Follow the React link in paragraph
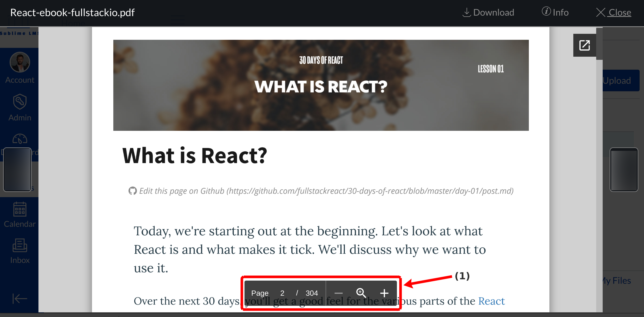 491,301
